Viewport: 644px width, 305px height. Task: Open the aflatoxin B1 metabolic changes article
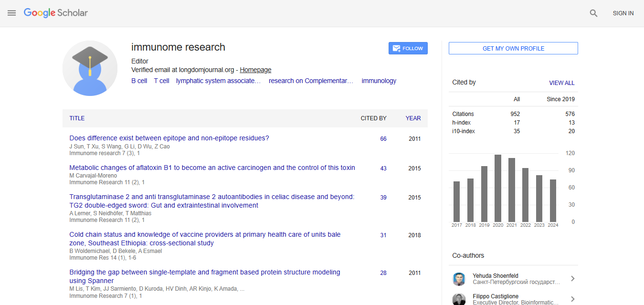coord(212,168)
